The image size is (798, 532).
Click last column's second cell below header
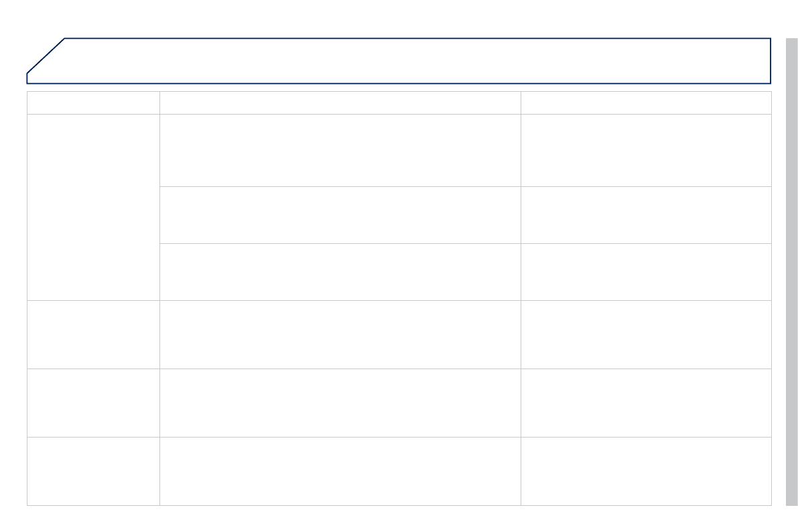[x=646, y=215]
